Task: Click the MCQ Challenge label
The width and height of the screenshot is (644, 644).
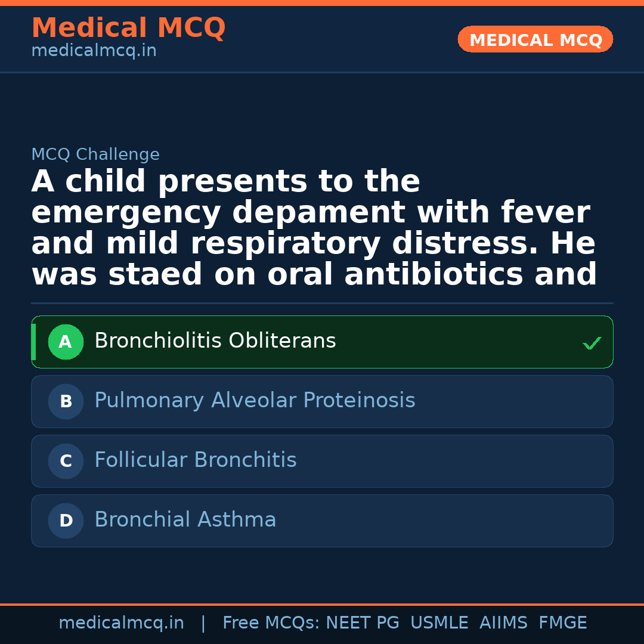Action: tap(95, 154)
